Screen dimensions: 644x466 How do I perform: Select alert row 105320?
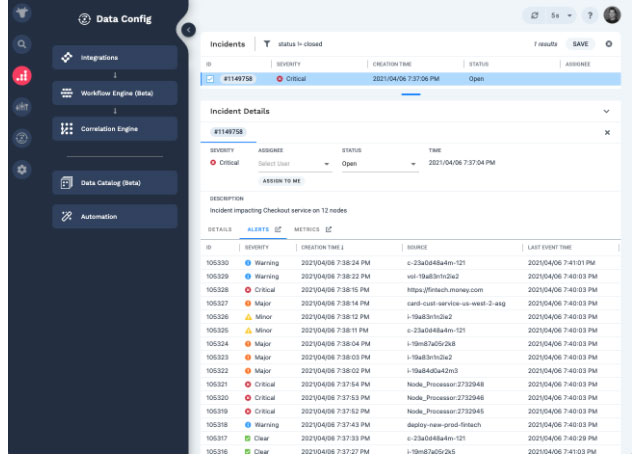tap(411, 398)
